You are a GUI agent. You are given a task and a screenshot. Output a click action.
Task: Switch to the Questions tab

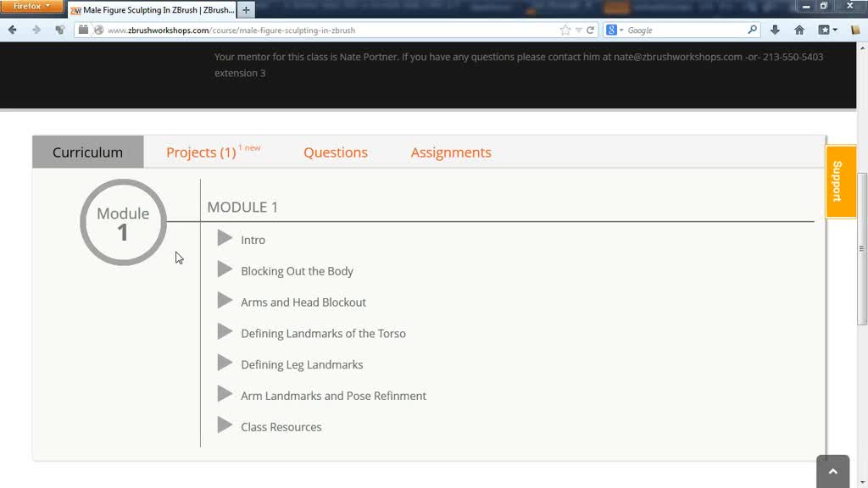[x=336, y=152]
